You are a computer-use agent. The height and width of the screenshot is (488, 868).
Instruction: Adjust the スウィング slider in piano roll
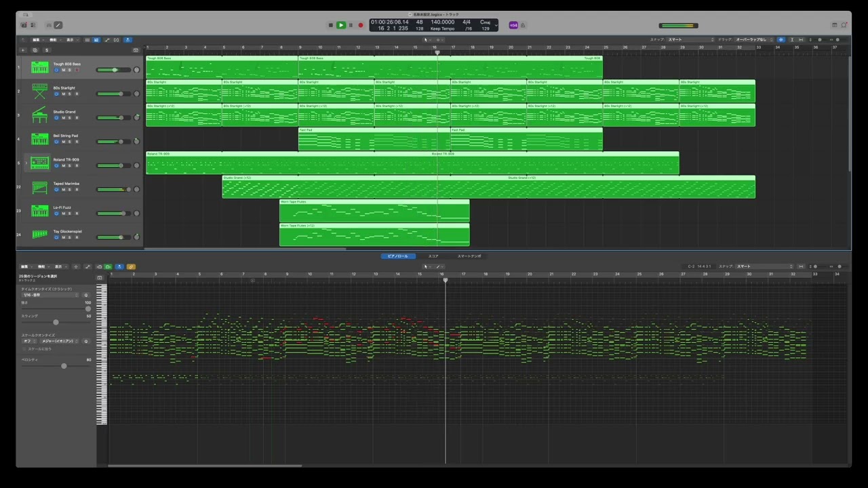pos(56,322)
